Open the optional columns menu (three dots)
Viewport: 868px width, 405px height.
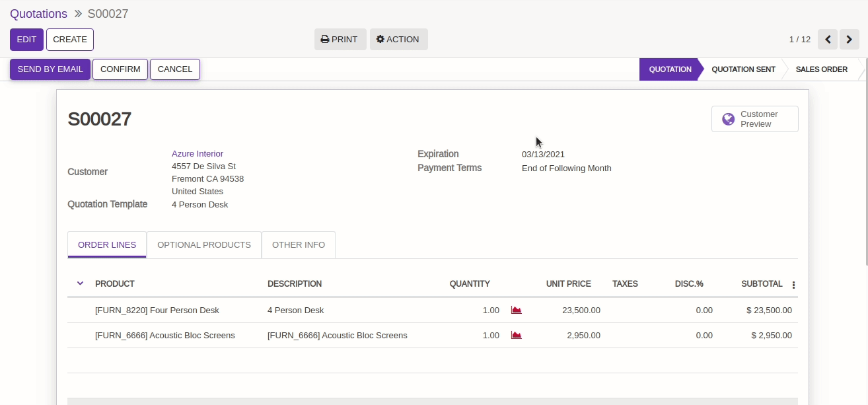pyautogui.click(x=793, y=285)
